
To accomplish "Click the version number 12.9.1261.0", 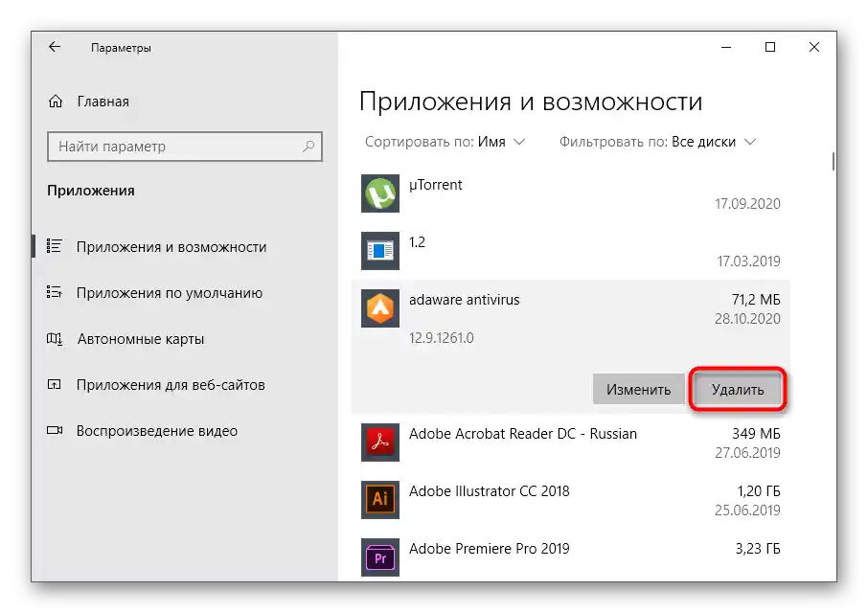I will coord(442,337).
